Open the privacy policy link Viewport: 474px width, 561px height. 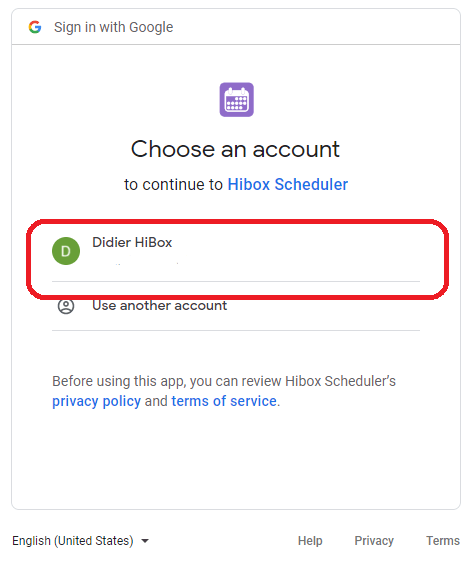97,401
